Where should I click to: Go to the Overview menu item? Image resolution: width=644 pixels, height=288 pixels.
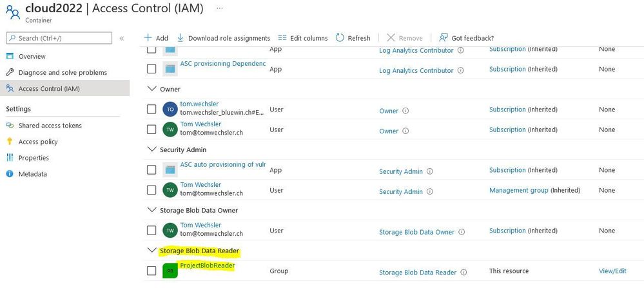(x=32, y=56)
